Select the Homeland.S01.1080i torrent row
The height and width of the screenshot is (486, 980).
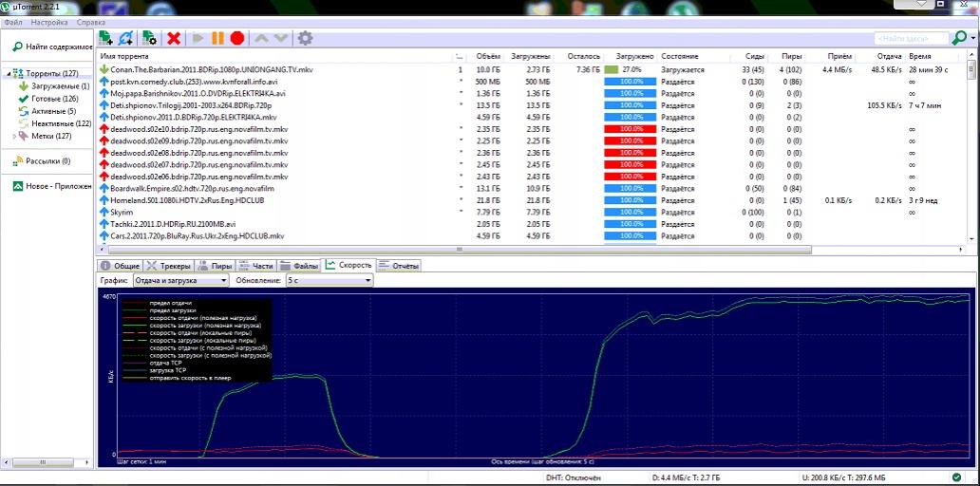tap(533, 200)
